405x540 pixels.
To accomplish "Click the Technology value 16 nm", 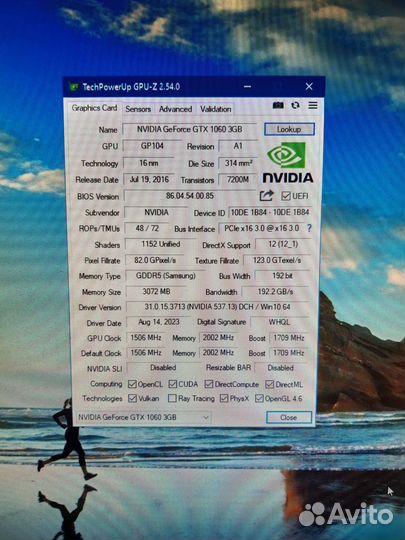I will [x=149, y=163].
